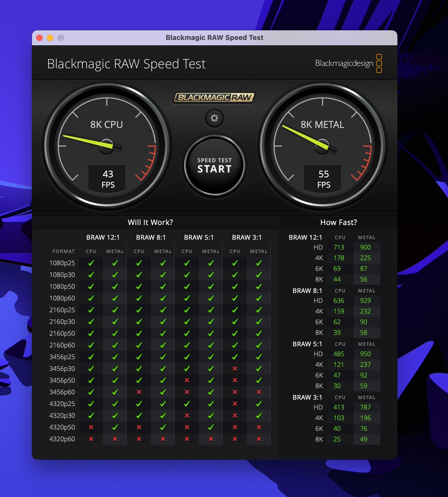448x497 pixels.
Task: Click the 2160p25 BRAW 3:1 CPU green check
Action: pos(235,310)
